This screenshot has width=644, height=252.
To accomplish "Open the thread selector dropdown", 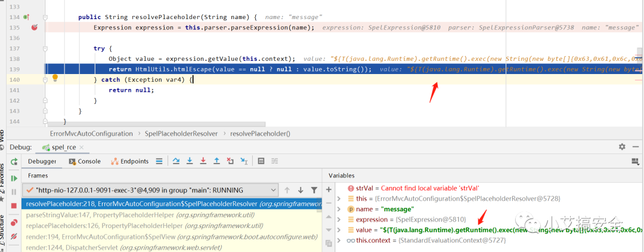I will tap(151, 190).
